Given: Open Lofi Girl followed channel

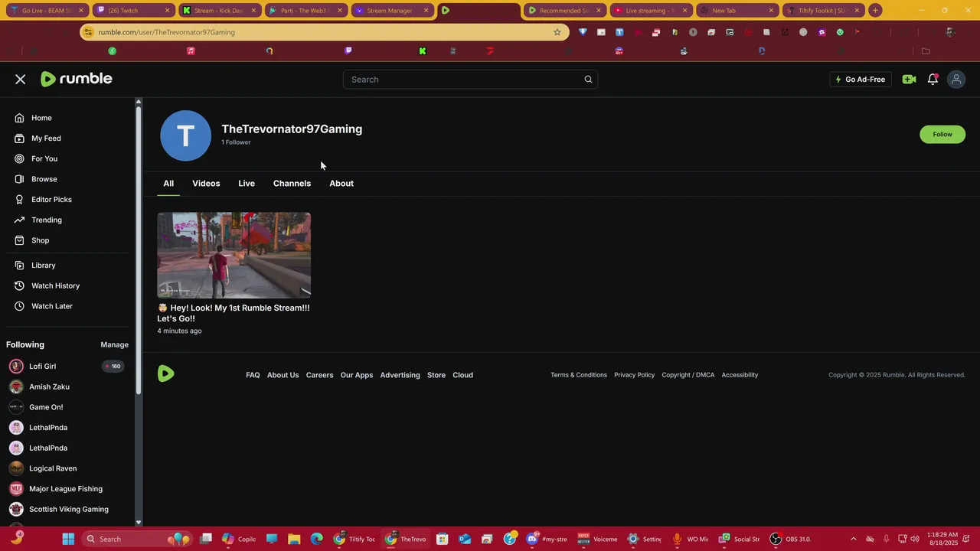Looking at the screenshot, I should click(43, 367).
